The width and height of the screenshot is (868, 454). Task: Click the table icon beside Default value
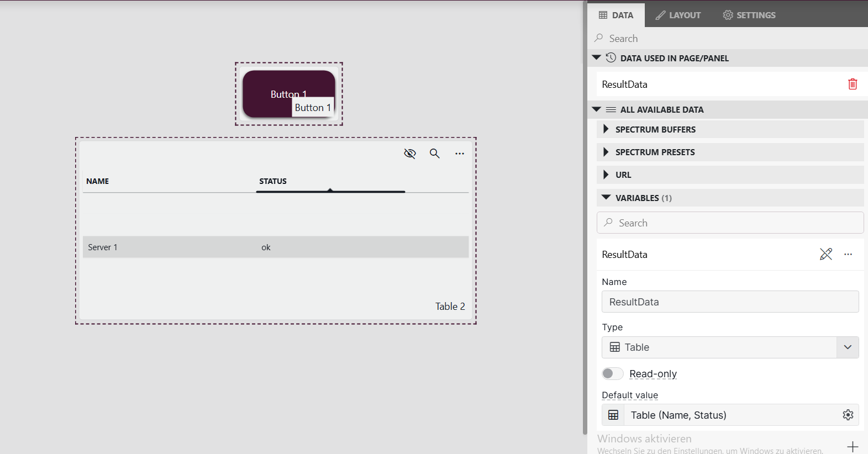click(x=613, y=415)
